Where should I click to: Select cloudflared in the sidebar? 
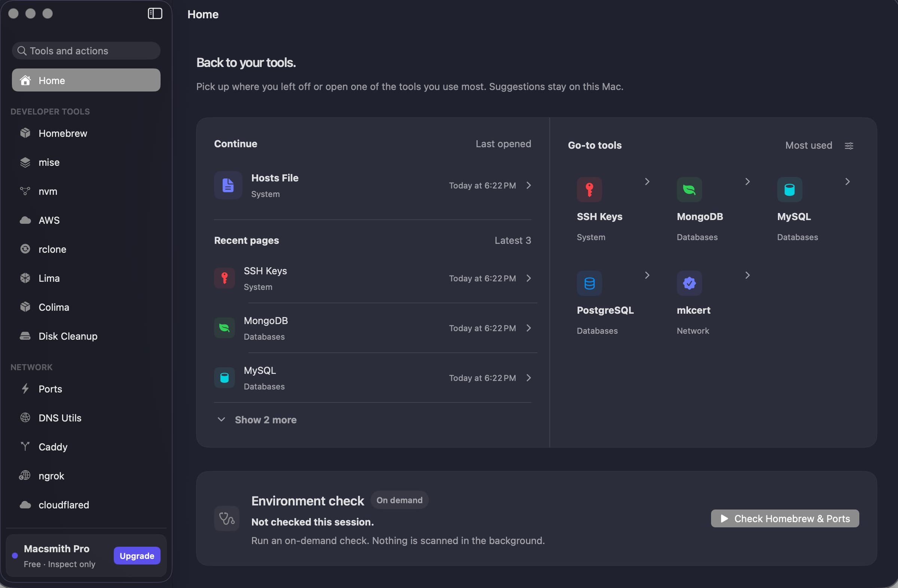coord(86,505)
